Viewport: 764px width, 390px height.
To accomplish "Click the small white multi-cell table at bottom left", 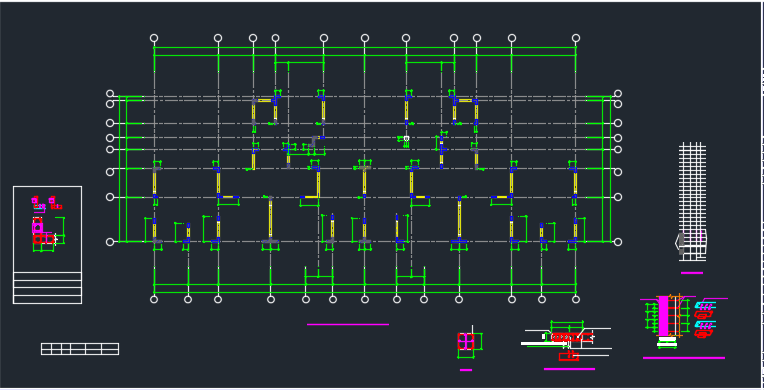I will tap(80, 349).
